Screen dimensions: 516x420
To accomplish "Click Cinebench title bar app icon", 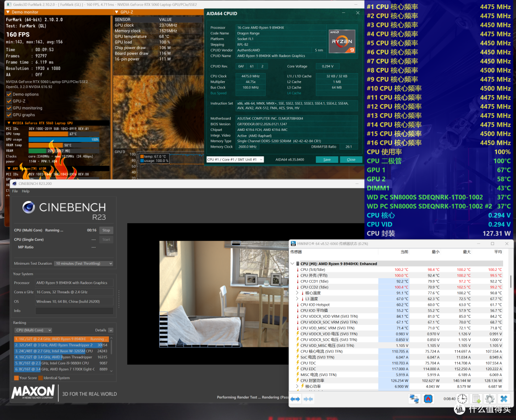I will coord(14,183).
